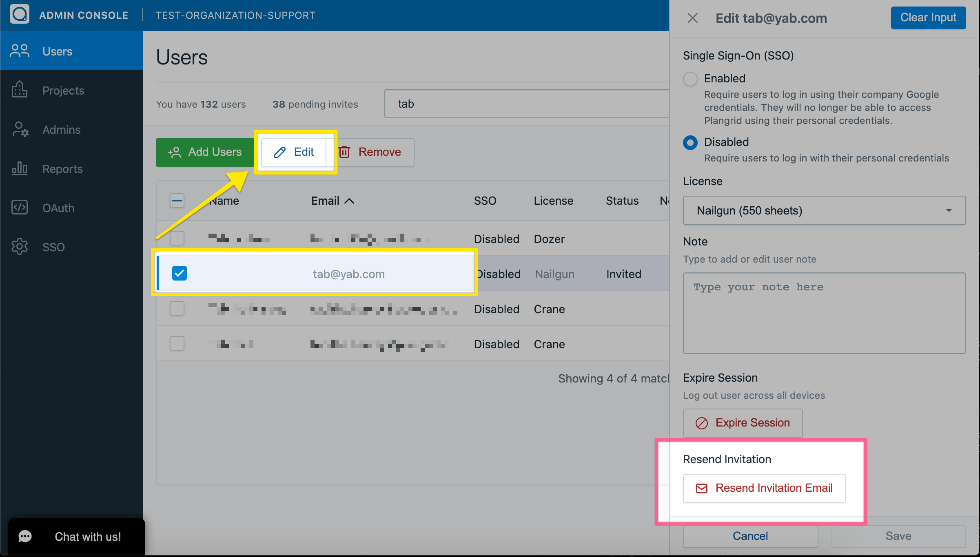
Task: Click the SSO sidebar icon
Action: coord(18,245)
